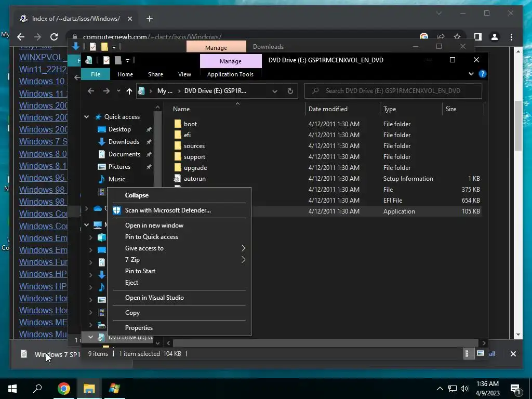Open notification center icon
Image resolution: width=532 pixels, height=399 pixels.
(x=515, y=389)
